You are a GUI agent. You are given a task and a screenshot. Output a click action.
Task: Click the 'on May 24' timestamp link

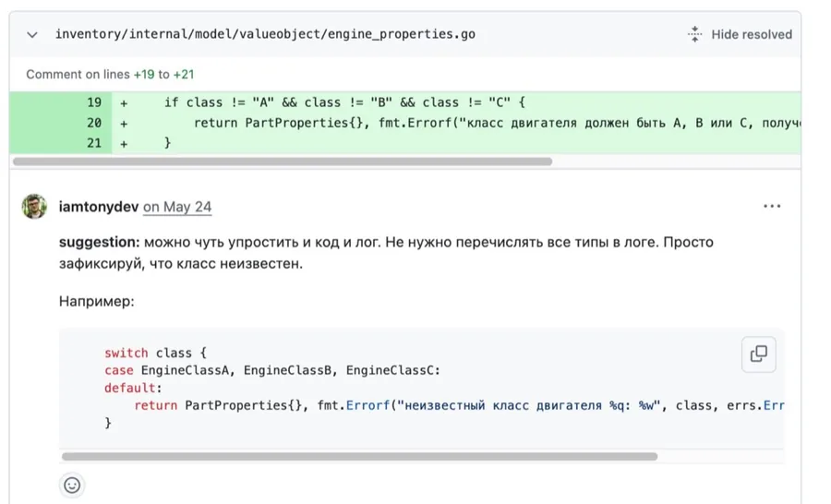pyautogui.click(x=177, y=207)
